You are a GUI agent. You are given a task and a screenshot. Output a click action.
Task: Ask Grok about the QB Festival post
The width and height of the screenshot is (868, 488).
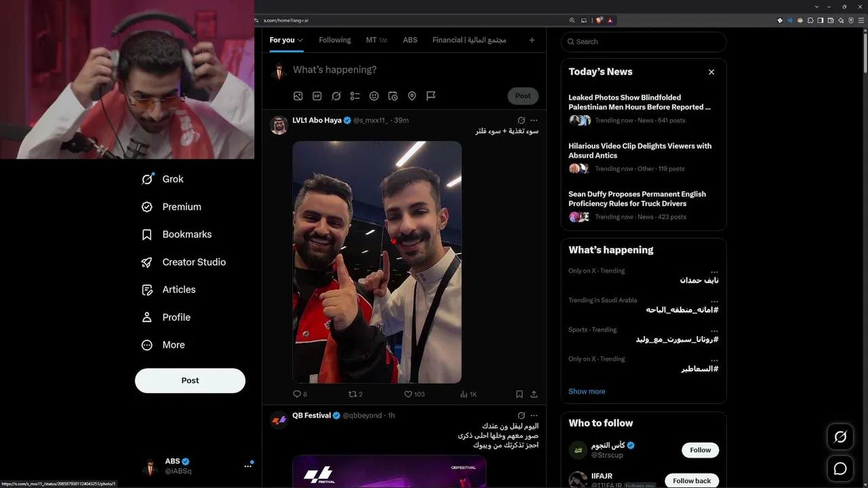521,415
